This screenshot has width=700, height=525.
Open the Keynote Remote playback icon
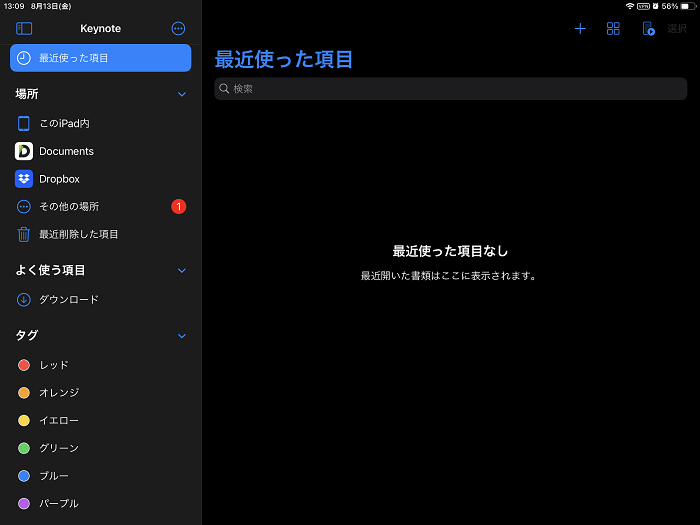(x=648, y=29)
